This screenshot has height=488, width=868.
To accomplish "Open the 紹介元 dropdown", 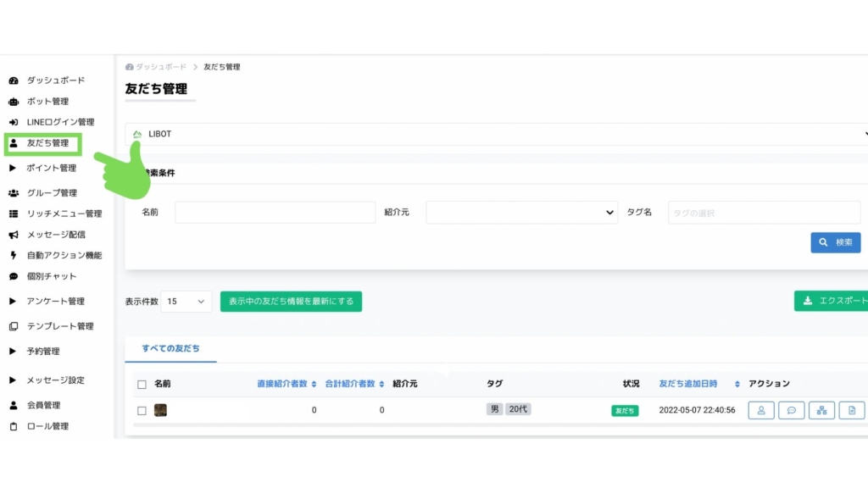I will click(x=521, y=212).
